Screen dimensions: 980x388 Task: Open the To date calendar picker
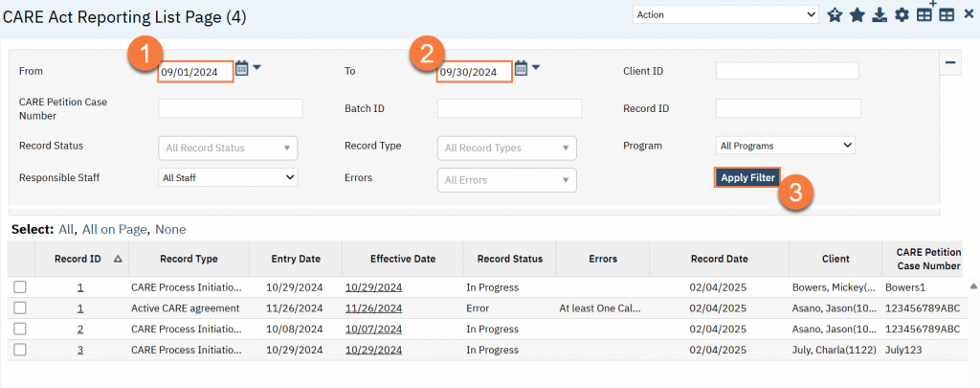[x=522, y=68]
